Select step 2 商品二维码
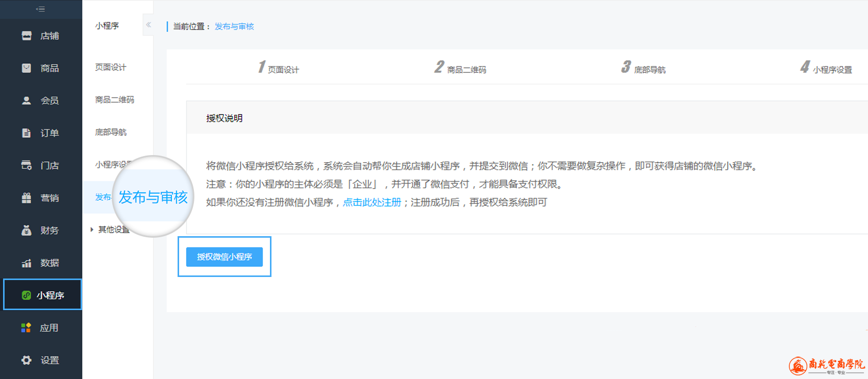The height and width of the screenshot is (379, 868). click(x=460, y=67)
